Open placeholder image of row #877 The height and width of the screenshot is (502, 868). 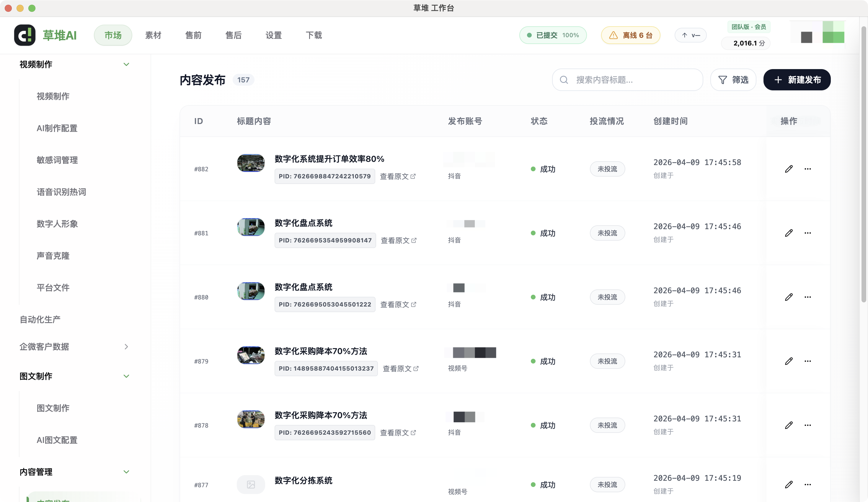tap(251, 484)
